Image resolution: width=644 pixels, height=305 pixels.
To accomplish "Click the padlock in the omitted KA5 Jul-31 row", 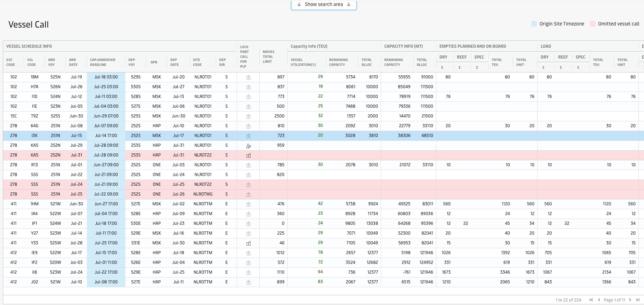I will 249,155.
